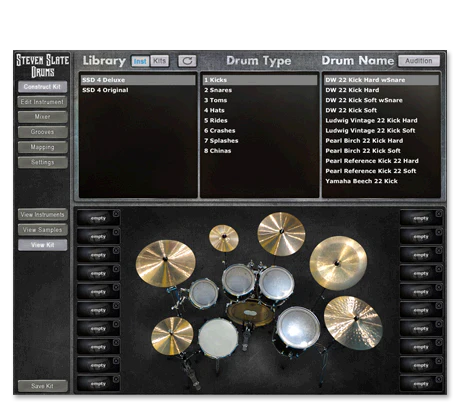Click the Save Kit button
Image resolution: width=460 pixels, height=416 pixels.
click(43, 386)
